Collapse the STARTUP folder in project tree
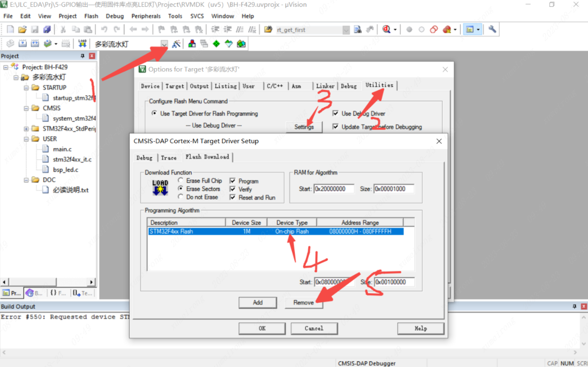 pos(26,88)
